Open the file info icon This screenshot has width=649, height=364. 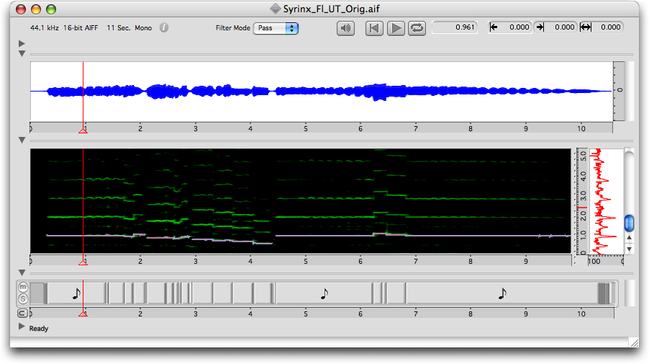(x=164, y=28)
